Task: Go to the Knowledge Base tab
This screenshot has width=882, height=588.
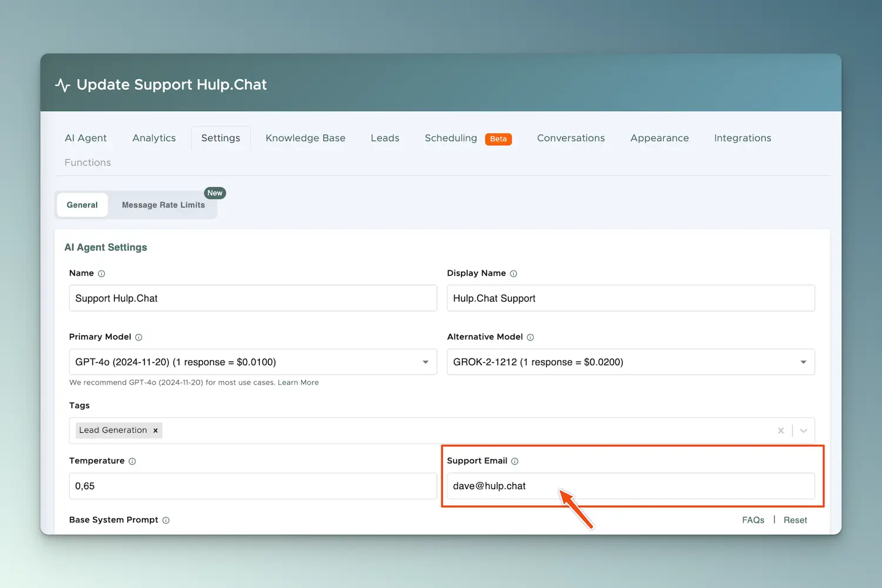Action: click(305, 138)
